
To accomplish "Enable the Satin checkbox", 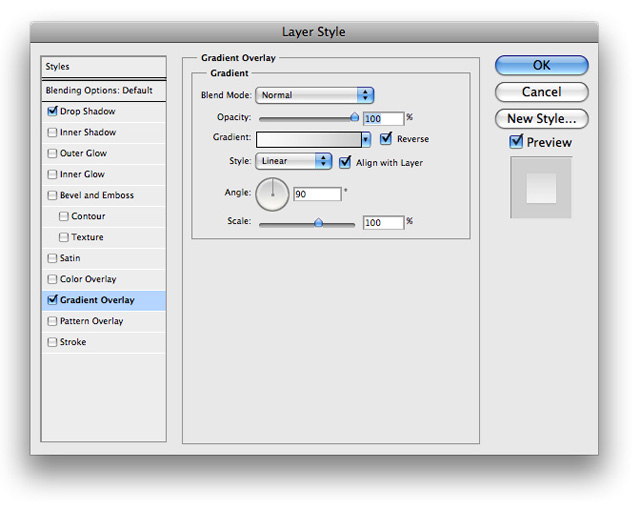I will (x=52, y=258).
